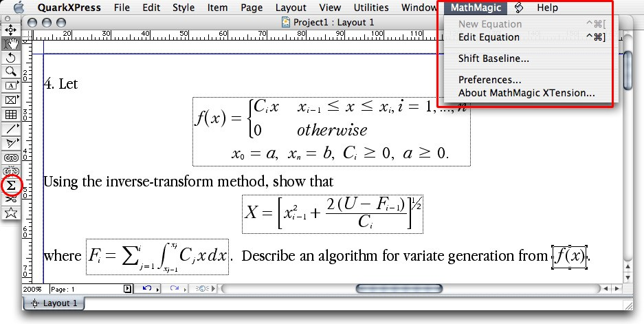Viewport: 644px width, 324px height.
Task: Select the Scissors tool
Action: point(10,199)
